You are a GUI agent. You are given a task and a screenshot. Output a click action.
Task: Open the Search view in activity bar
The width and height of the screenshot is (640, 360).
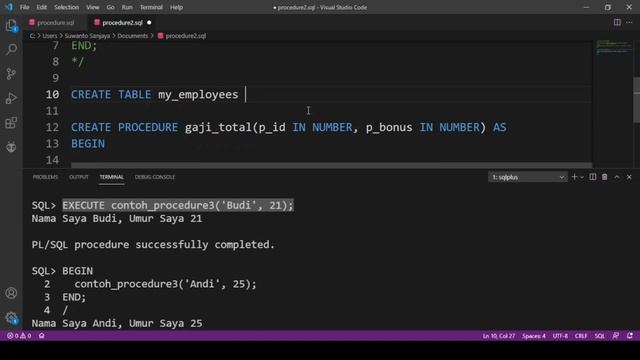[11, 49]
